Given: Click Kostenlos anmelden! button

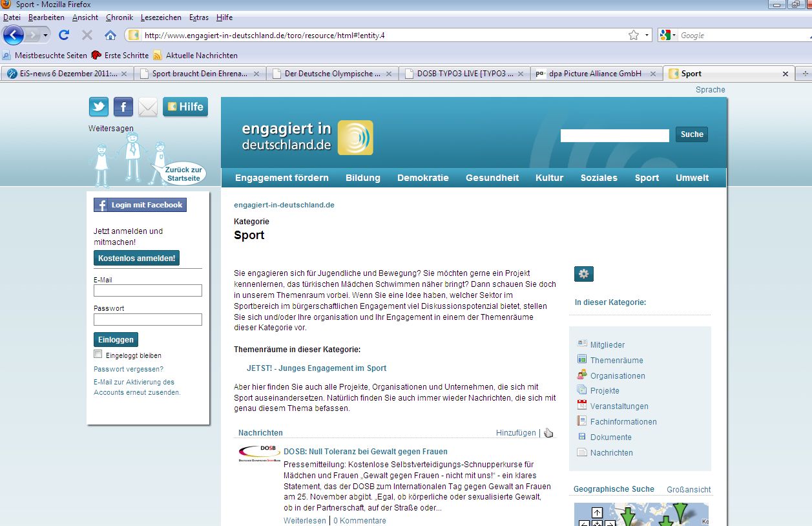Looking at the screenshot, I should coord(136,258).
